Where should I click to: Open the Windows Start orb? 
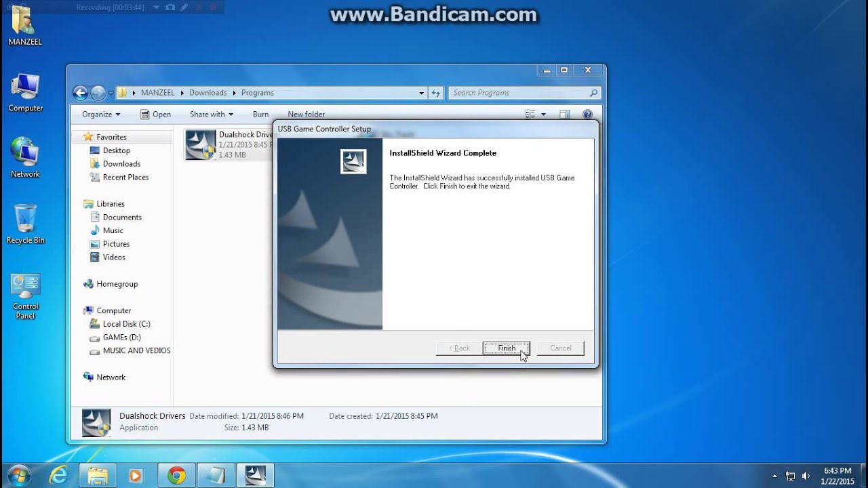pos(18,476)
